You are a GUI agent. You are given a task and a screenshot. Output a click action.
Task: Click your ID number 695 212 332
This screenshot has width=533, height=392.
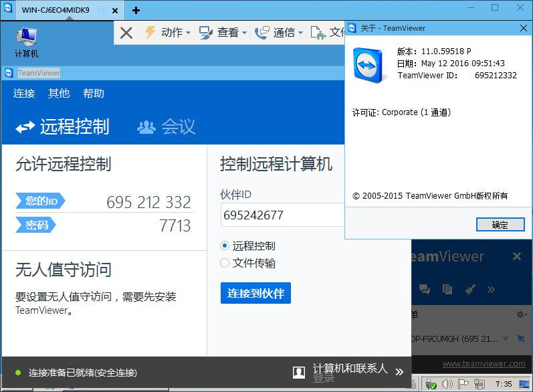148,202
